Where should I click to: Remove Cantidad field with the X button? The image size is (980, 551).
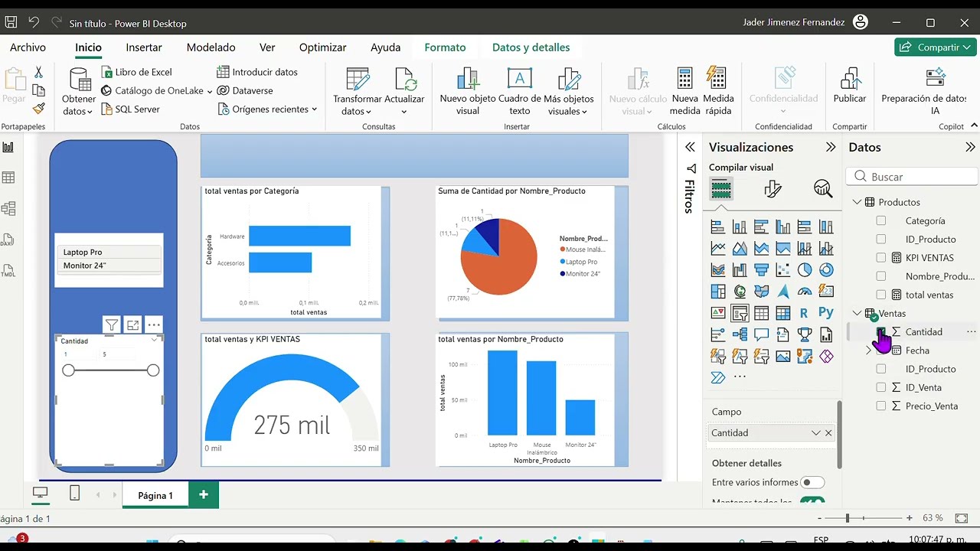coord(828,433)
